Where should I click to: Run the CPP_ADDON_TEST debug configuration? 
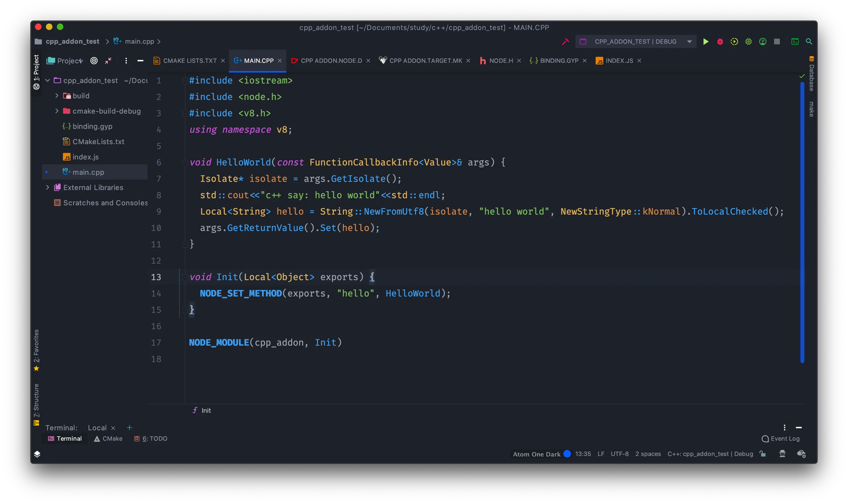coord(706,41)
